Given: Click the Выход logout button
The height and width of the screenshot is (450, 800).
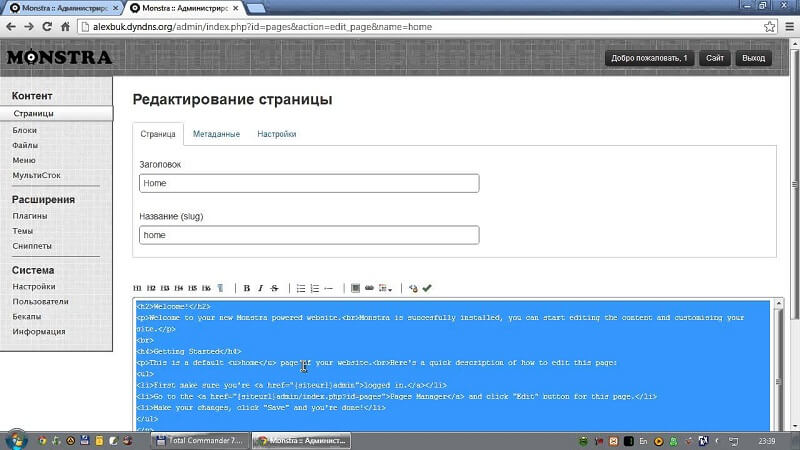Looking at the screenshot, I should [753, 58].
